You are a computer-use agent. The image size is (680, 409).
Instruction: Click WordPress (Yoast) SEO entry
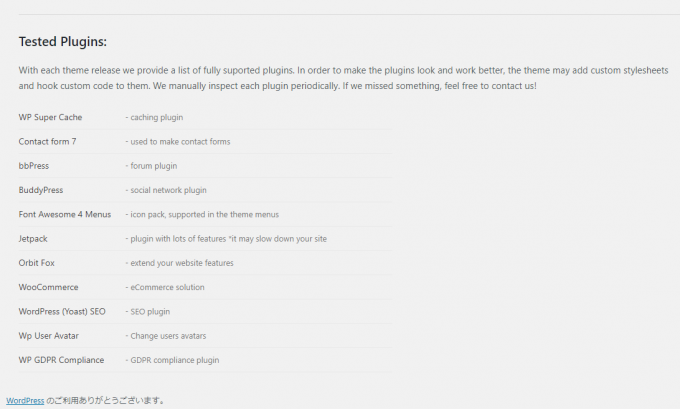(62, 311)
